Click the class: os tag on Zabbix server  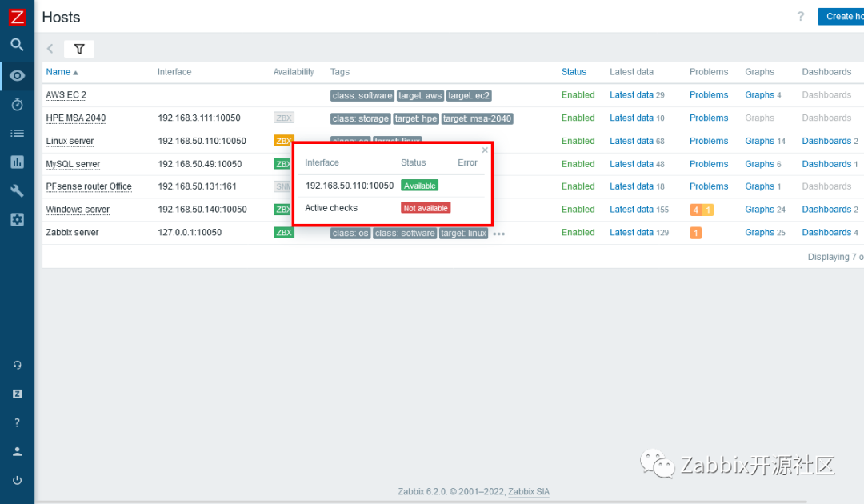350,233
